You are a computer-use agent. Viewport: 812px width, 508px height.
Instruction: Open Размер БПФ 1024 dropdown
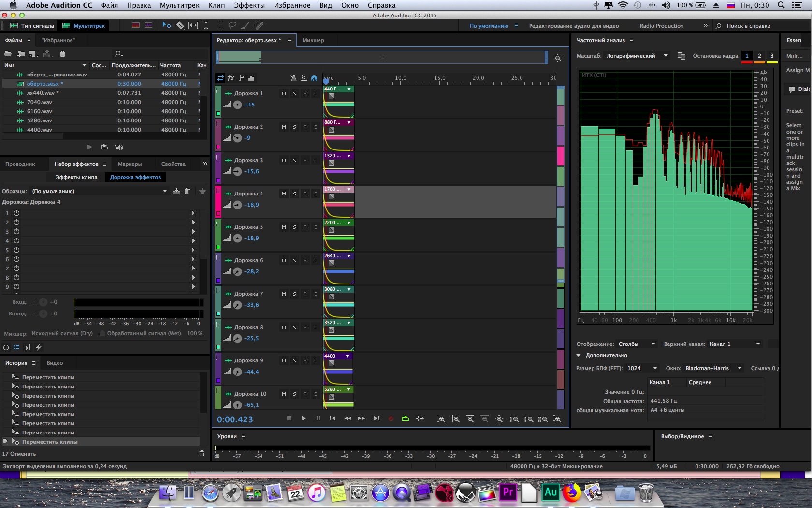pos(642,368)
